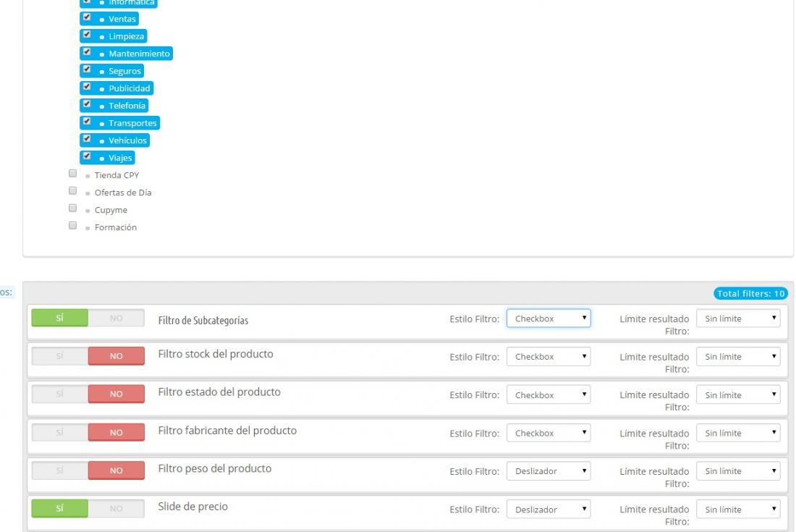Uncheck the Transportes category checkbox
This screenshot has height=532, width=796.
(x=87, y=122)
